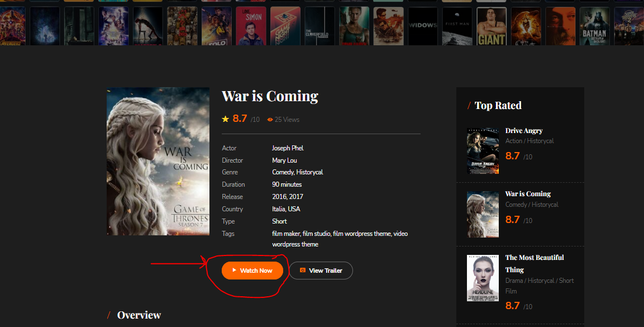Open The Most Beautiful Thing poster thumbnail

483,278
